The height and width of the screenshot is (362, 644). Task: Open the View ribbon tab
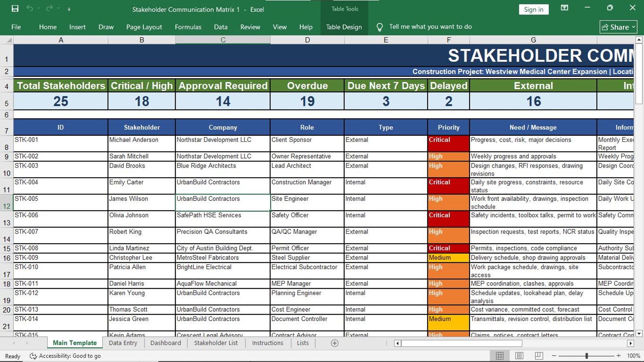click(x=279, y=27)
